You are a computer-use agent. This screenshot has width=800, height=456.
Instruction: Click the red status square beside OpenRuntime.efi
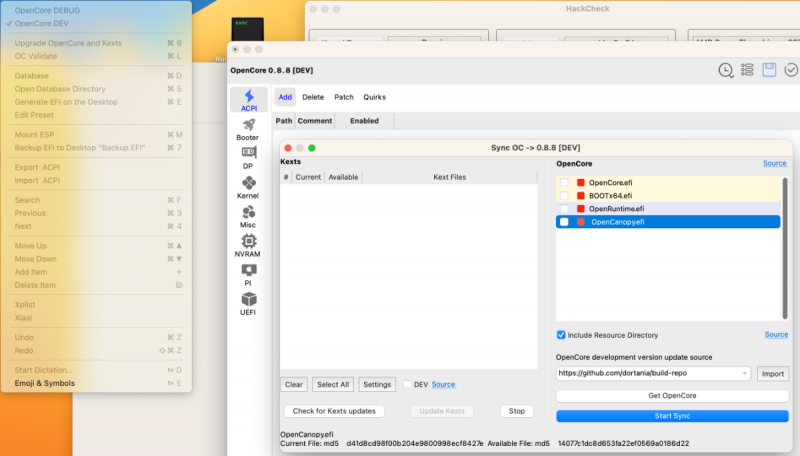click(581, 209)
